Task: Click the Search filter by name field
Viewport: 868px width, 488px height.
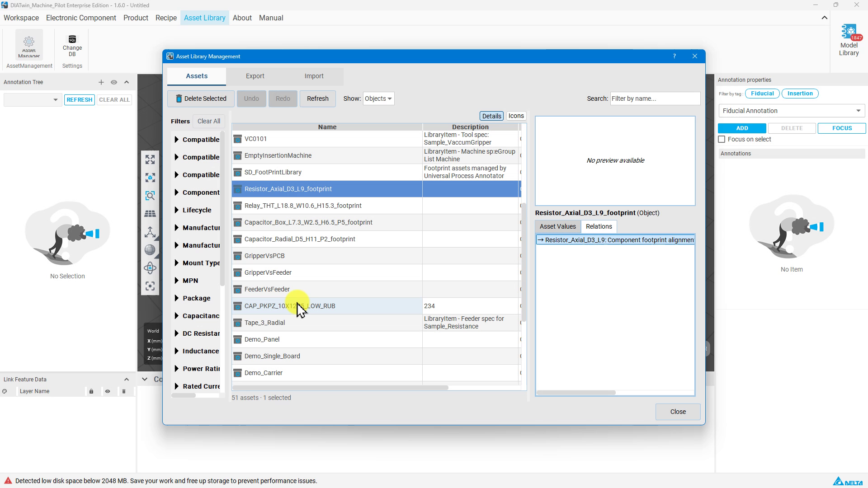Action: tap(655, 99)
